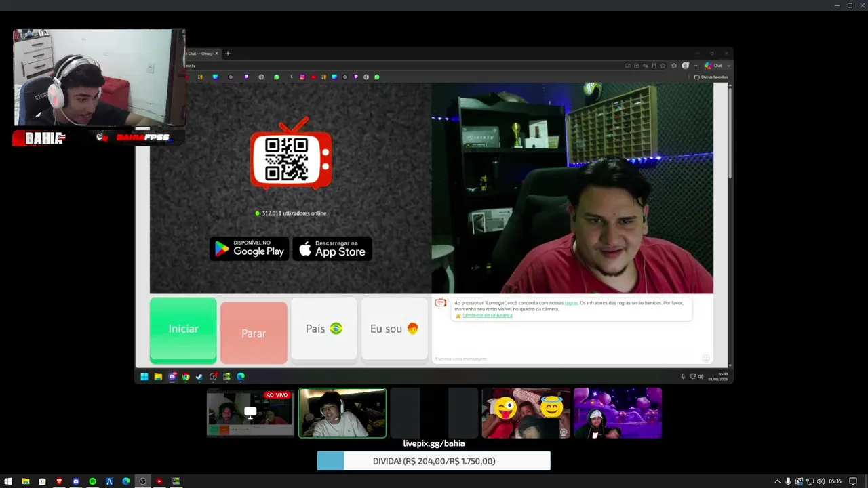The image size is (868, 488).
Task: Open the Eu sou gender selector
Action: tap(395, 329)
